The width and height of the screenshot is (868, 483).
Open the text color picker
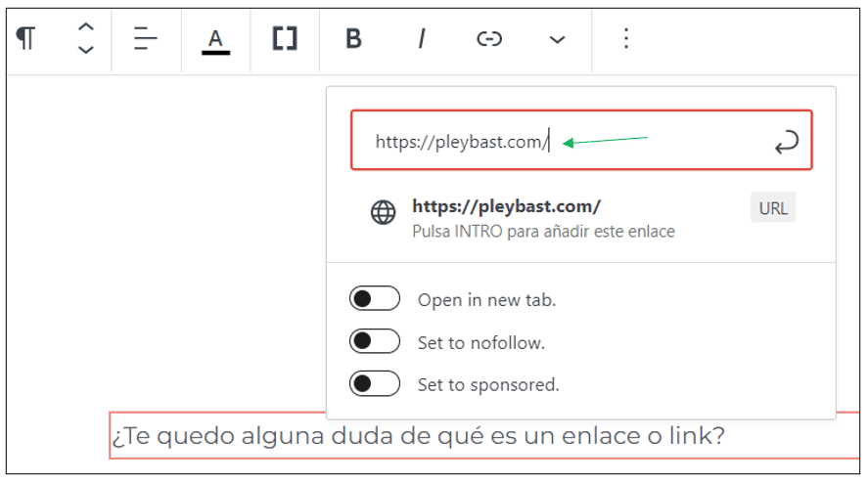tap(215, 40)
